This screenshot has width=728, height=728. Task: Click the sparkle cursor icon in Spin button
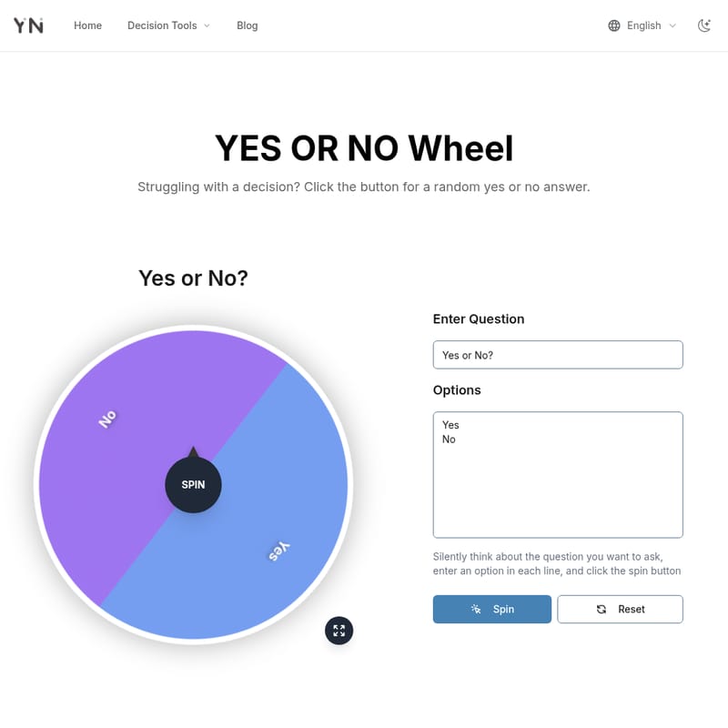476,609
